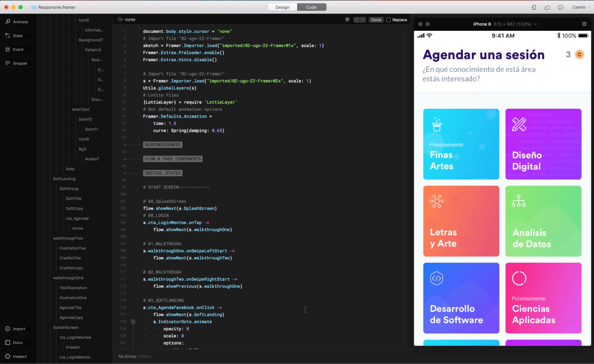Image resolution: width=594 pixels, height=364 pixels.
Task: Switch to the Code tab
Action: (311, 7)
